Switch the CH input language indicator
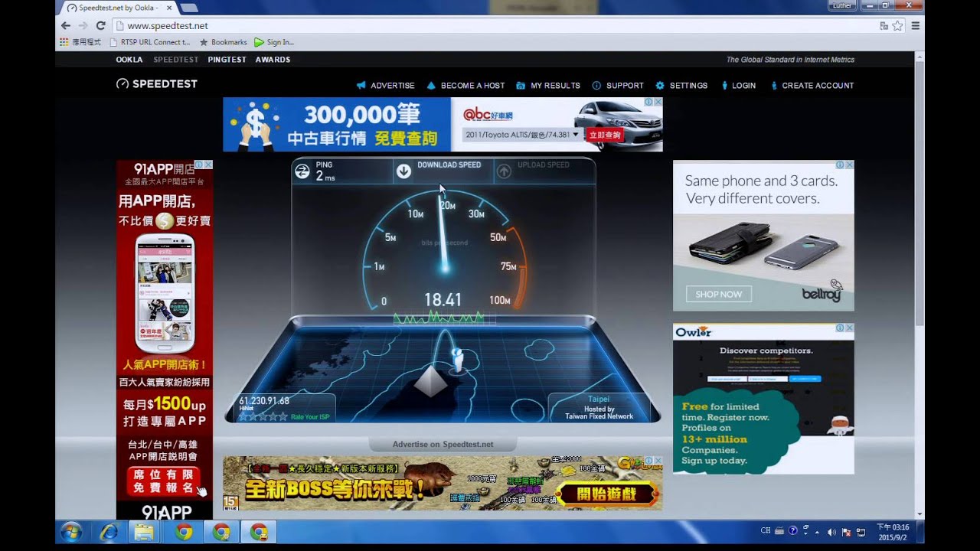980x551 pixels. pyautogui.click(x=766, y=530)
